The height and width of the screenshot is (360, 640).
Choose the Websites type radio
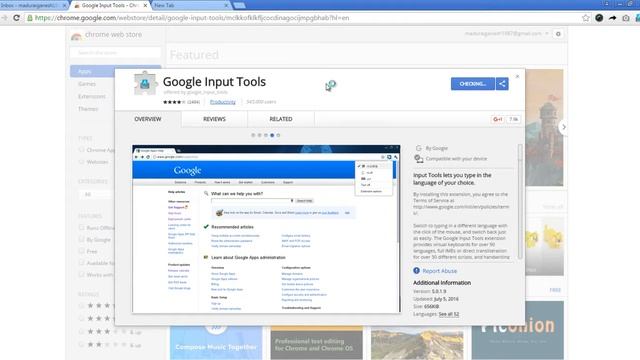(81, 162)
